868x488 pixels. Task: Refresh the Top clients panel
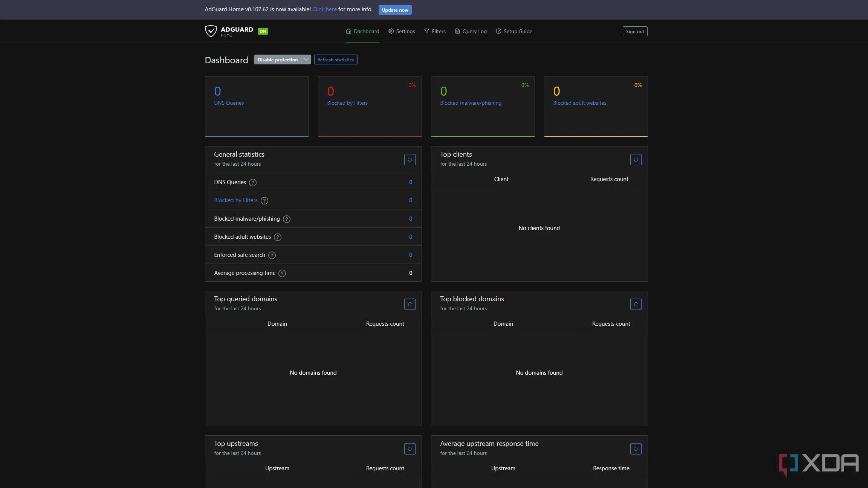[x=636, y=160]
